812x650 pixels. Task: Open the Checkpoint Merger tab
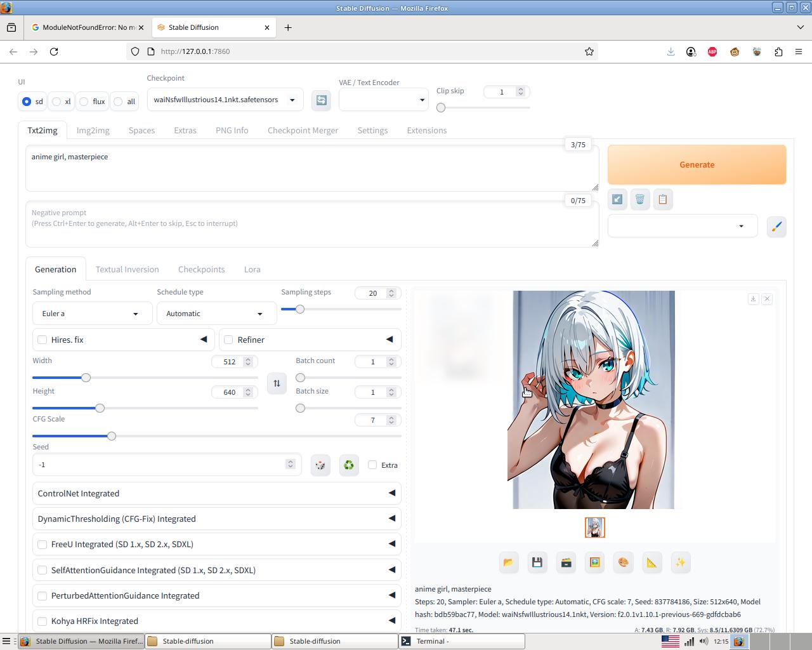[303, 131]
